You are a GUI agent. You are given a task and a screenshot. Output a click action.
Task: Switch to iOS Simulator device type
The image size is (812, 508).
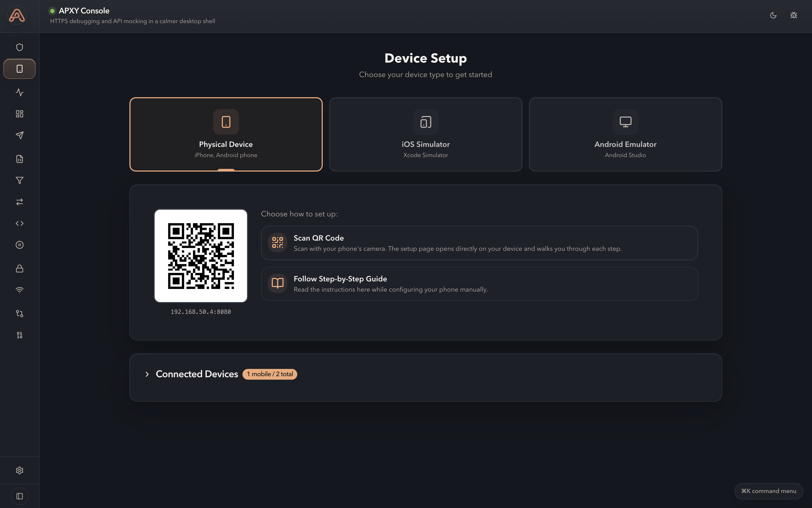pos(425,135)
